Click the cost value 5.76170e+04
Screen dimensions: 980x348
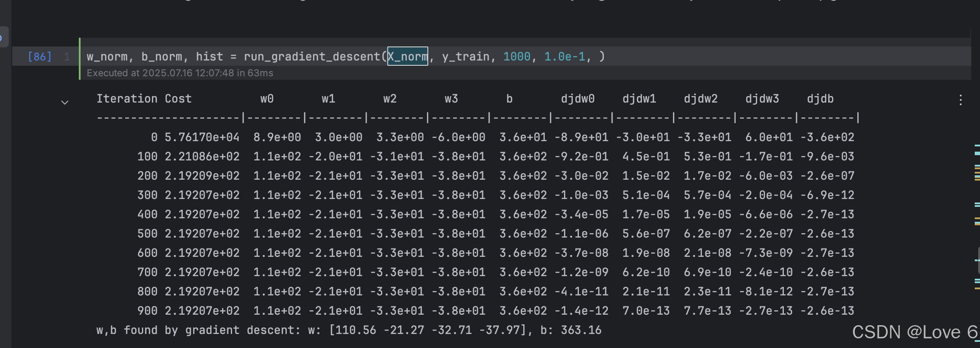tap(202, 137)
